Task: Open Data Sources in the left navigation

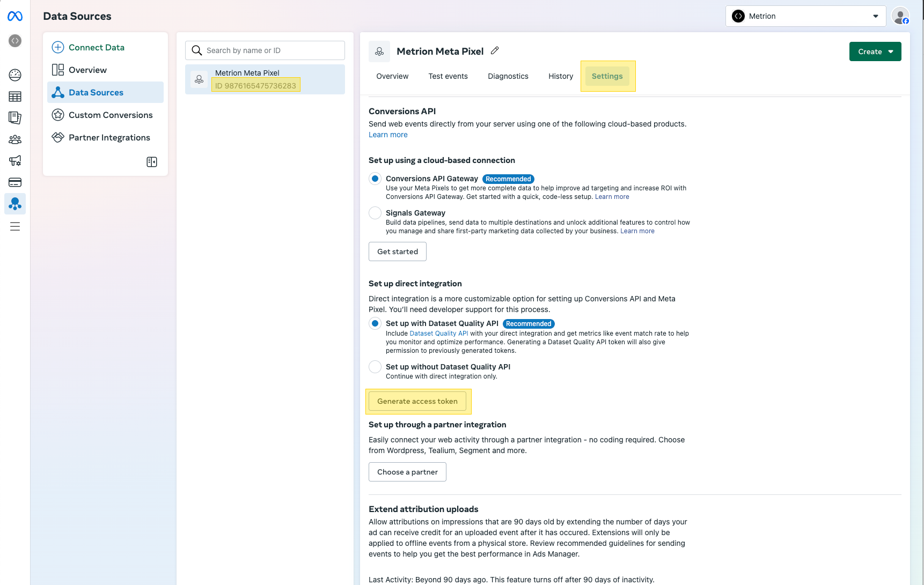Action: tap(105, 92)
